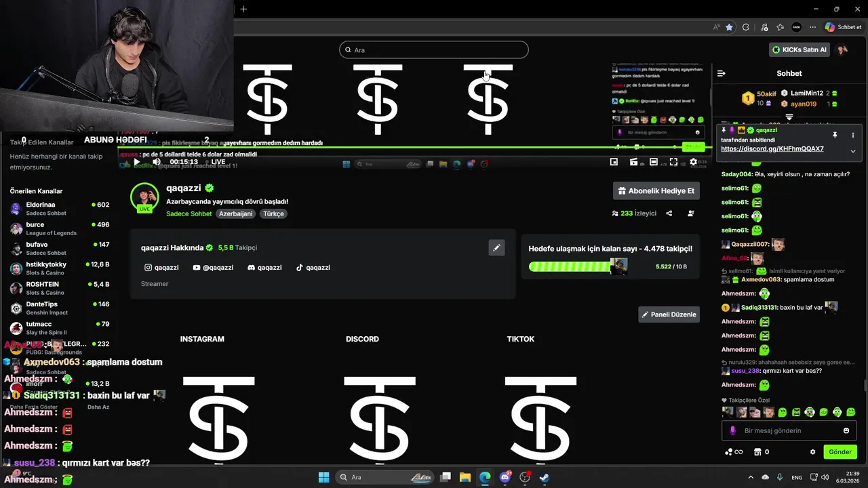This screenshot has width=868, height=488.
Task: Open player settings gear
Action: 693,162
